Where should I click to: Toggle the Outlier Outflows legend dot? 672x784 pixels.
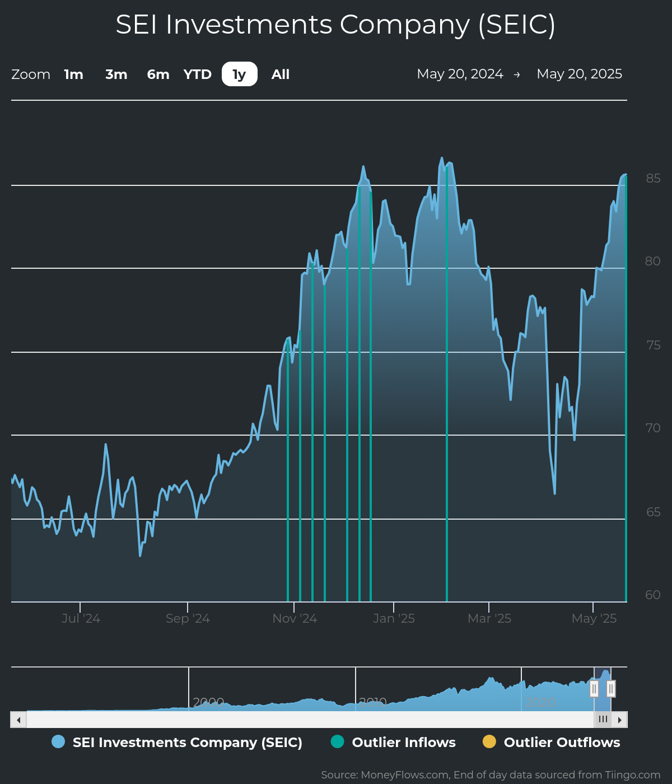tap(489, 741)
